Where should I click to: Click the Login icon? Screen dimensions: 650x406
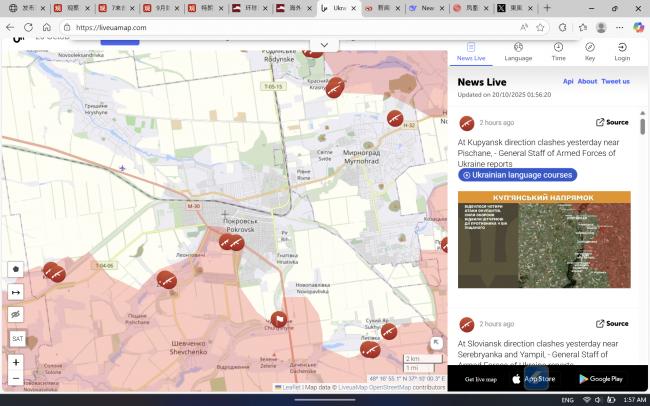pos(622,52)
